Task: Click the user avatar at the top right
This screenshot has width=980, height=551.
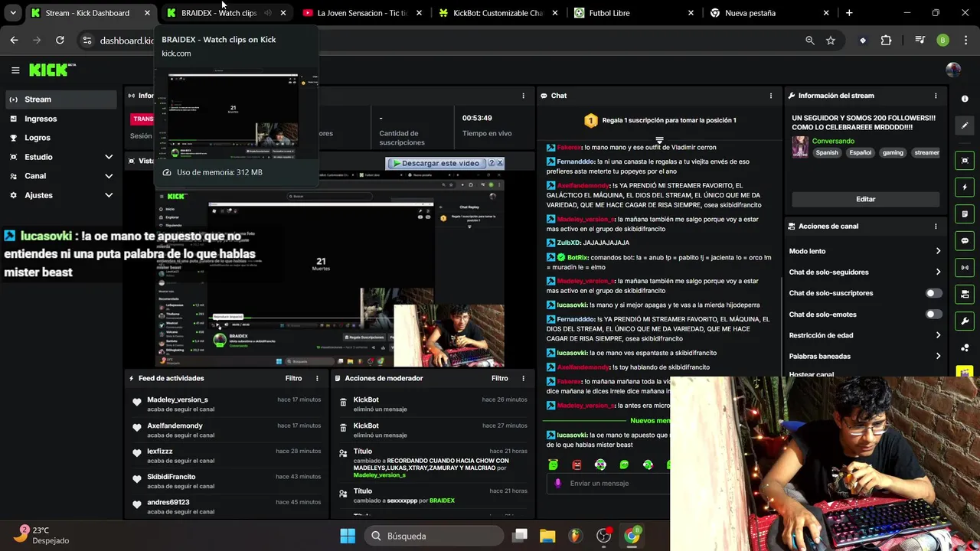Action: (953, 70)
